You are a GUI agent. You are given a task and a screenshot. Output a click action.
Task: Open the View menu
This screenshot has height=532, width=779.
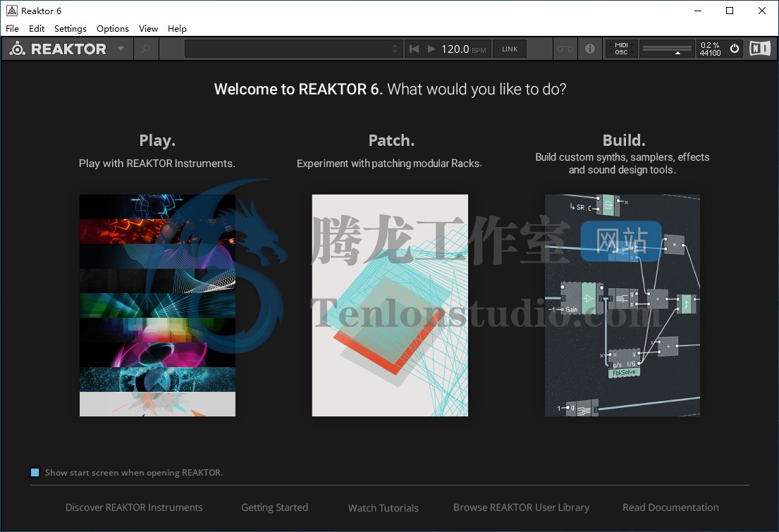click(148, 28)
